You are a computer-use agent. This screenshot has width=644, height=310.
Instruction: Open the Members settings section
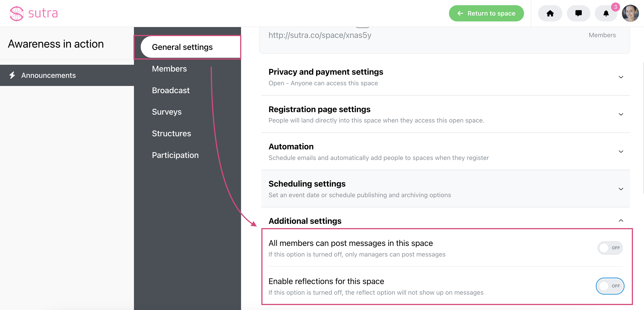[x=169, y=69]
